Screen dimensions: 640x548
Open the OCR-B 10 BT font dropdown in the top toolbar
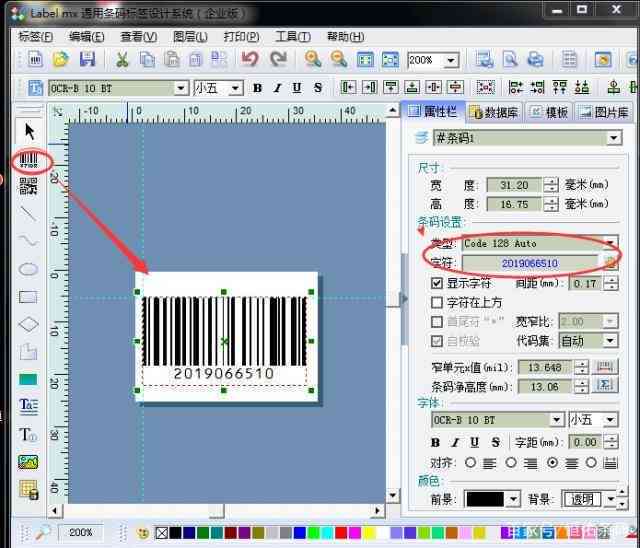180,88
